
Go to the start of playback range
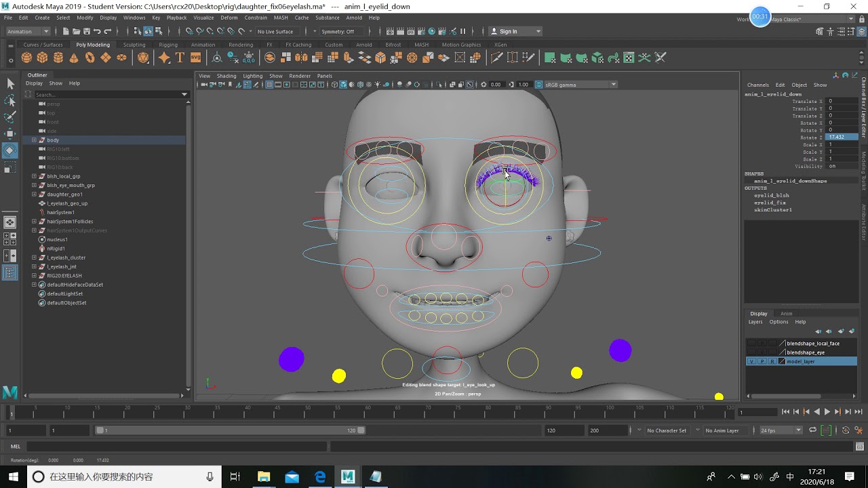[x=785, y=411]
